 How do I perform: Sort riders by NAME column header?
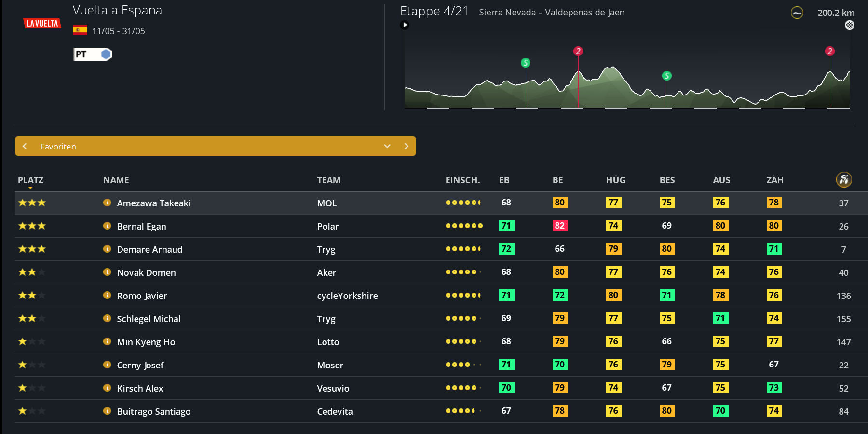pos(116,180)
